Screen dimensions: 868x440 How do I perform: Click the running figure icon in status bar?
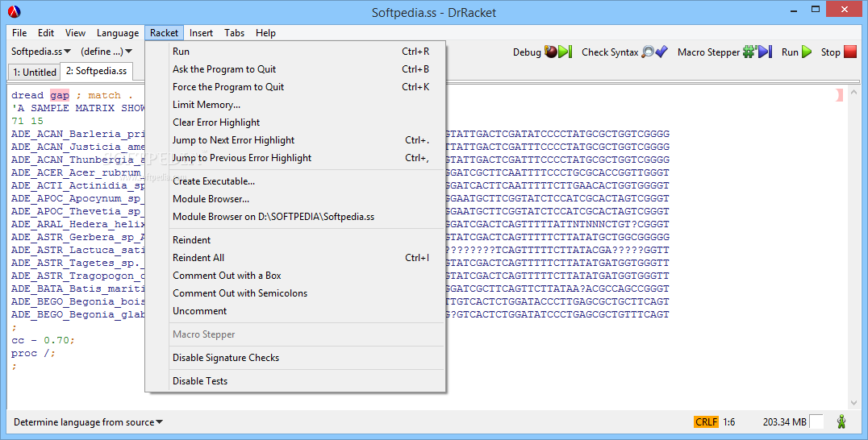(x=841, y=421)
